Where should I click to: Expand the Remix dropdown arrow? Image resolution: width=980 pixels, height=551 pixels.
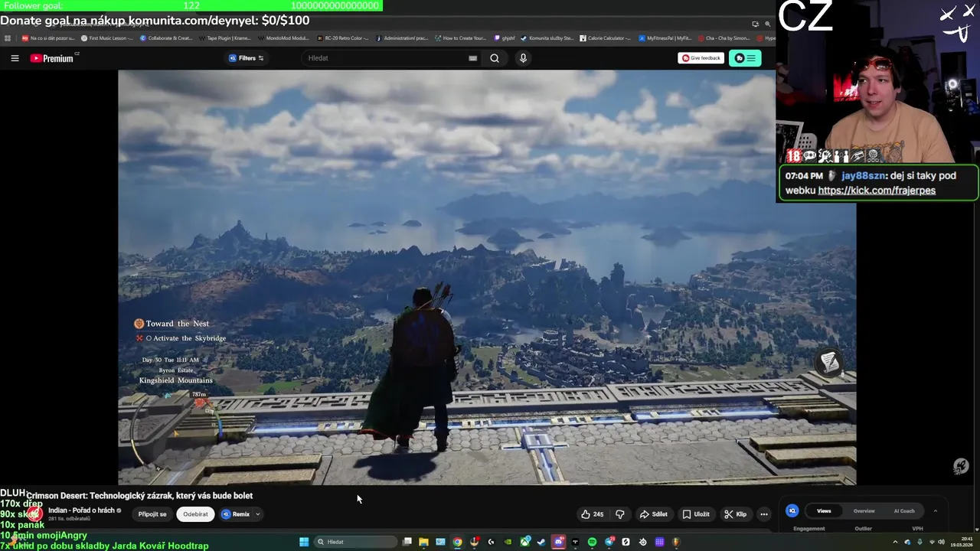258,514
